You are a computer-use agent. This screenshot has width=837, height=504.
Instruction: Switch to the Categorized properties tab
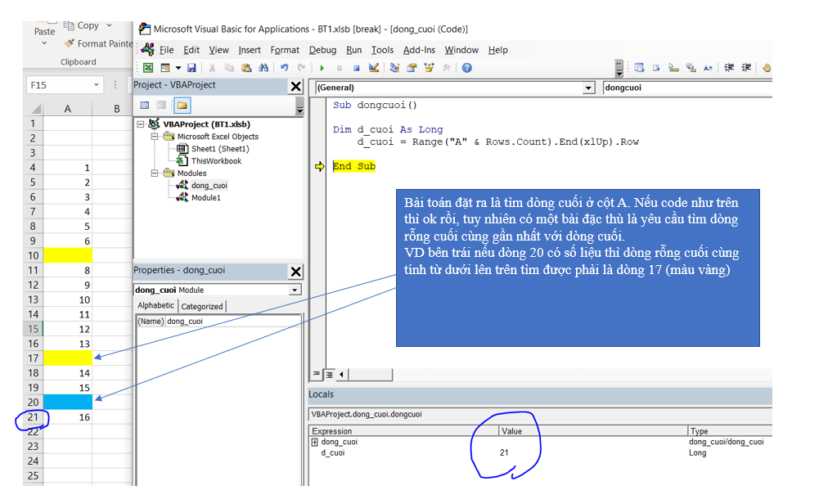click(202, 306)
